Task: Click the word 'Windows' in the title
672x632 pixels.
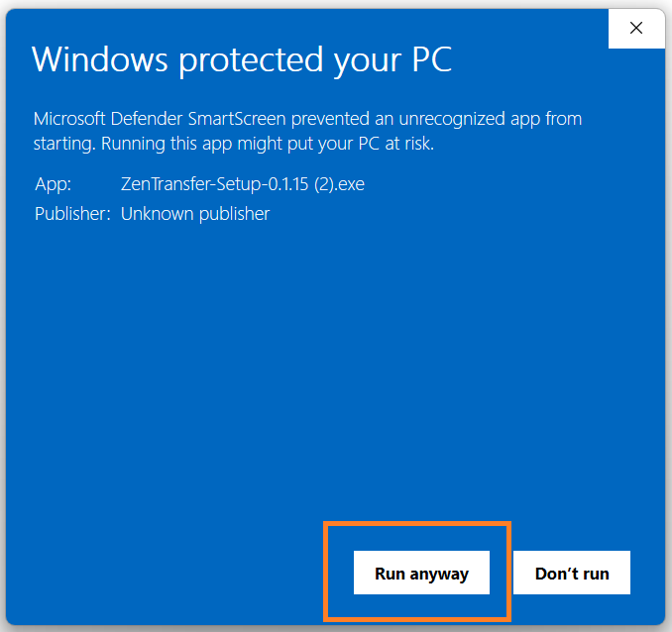Action: pos(99,59)
